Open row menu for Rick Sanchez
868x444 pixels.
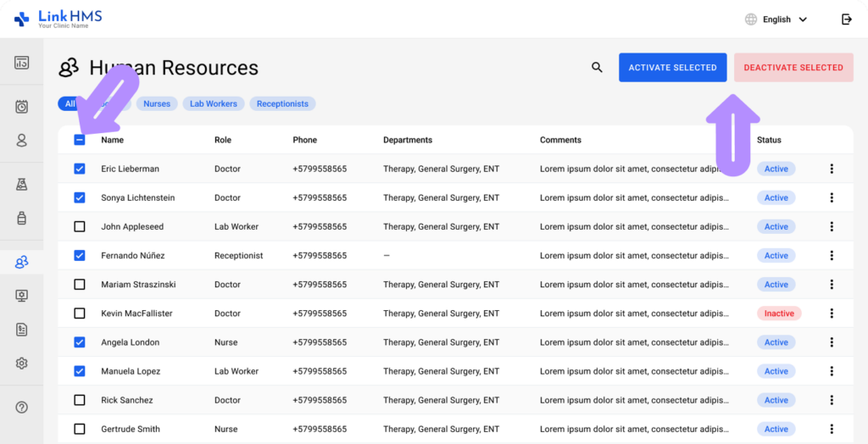pyautogui.click(x=832, y=400)
